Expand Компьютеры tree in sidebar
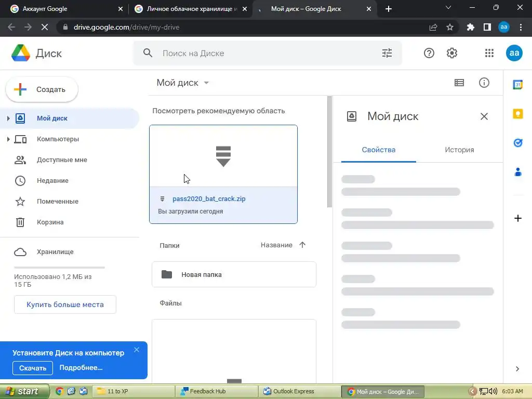Image resolution: width=532 pixels, height=399 pixels. pyautogui.click(x=8, y=139)
